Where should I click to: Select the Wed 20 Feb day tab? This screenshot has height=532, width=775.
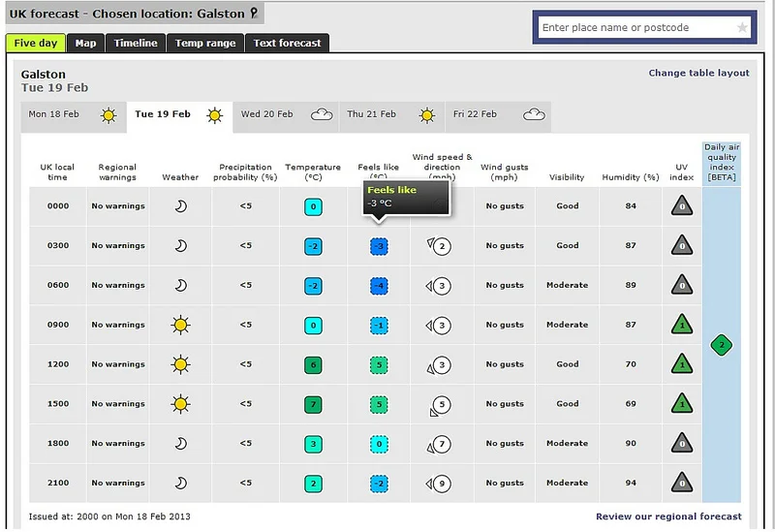(286, 117)
